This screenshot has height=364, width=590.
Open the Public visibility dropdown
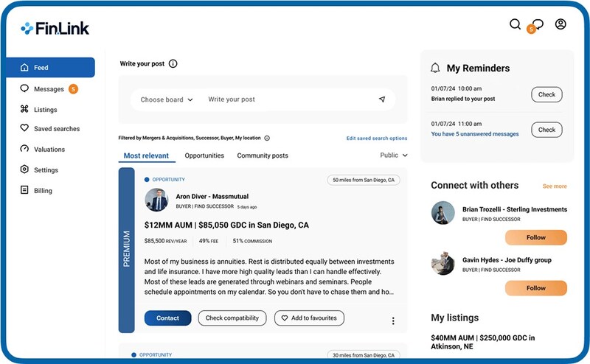click(394, 155)
